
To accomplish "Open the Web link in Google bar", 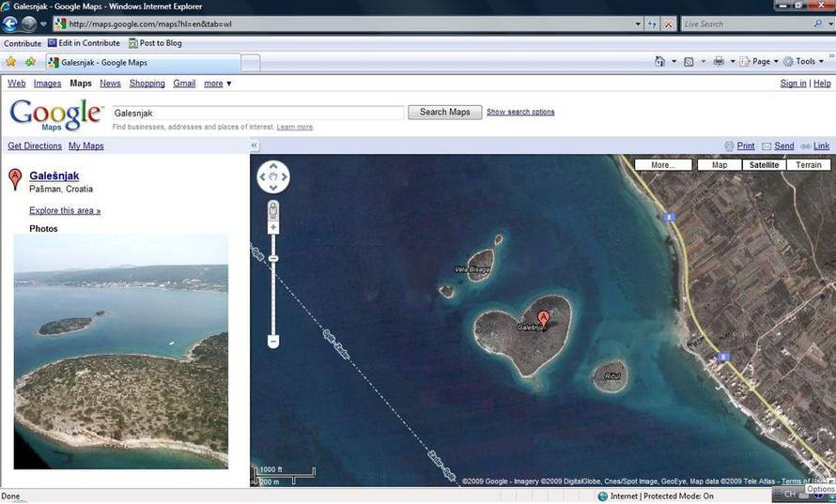I will point(17,84).
